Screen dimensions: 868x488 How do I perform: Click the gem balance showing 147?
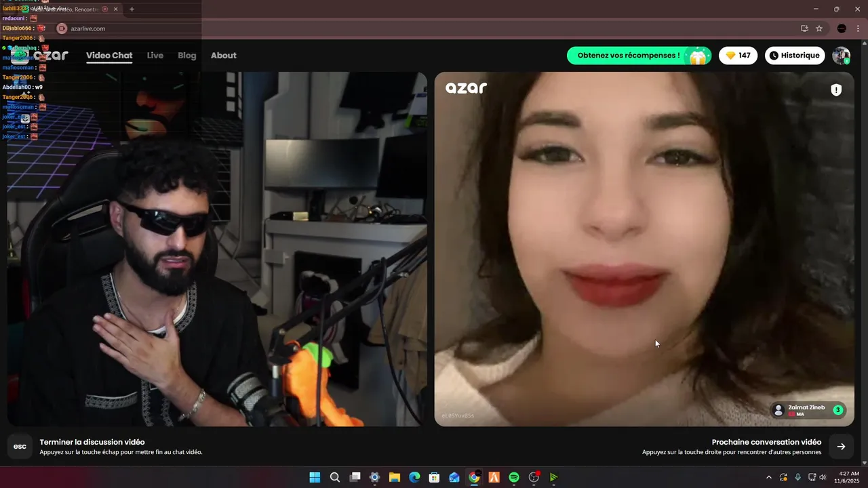pos(738,56)
